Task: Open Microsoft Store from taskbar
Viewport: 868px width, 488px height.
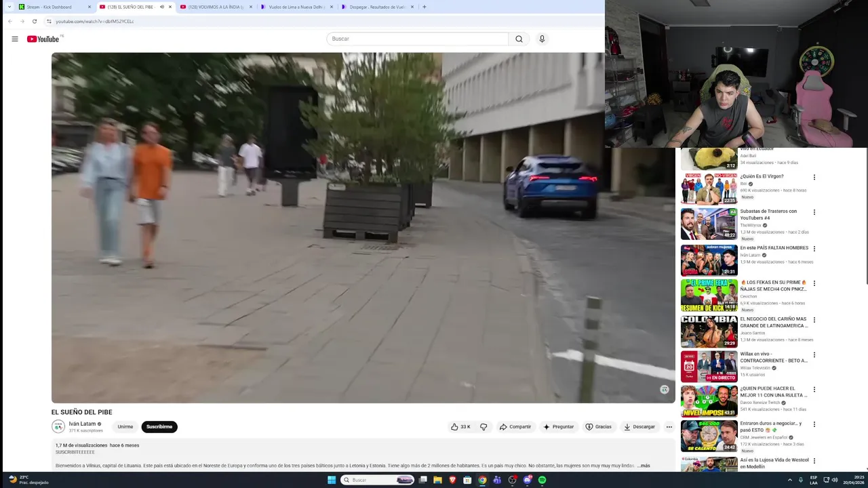Action: 467,480
